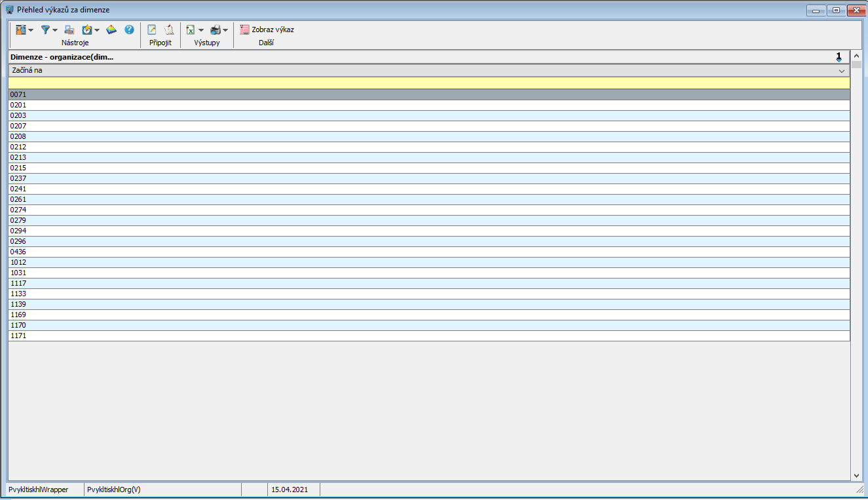Open the dropdown arrow beside the filter icon
This screenshot has height=500, width=868.
click(55, 30)
